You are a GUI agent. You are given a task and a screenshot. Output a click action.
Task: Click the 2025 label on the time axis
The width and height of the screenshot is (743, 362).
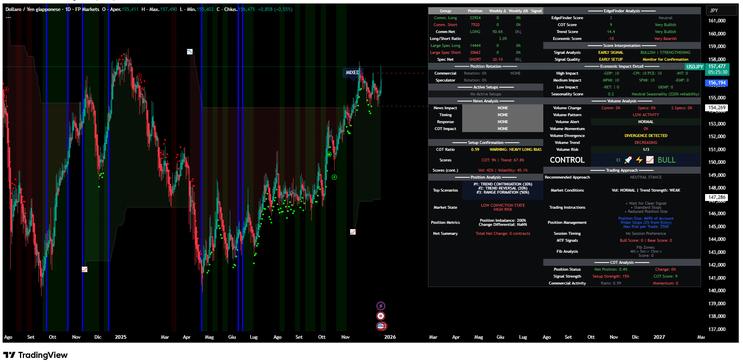pyautogui.click(x=120, y=337)
